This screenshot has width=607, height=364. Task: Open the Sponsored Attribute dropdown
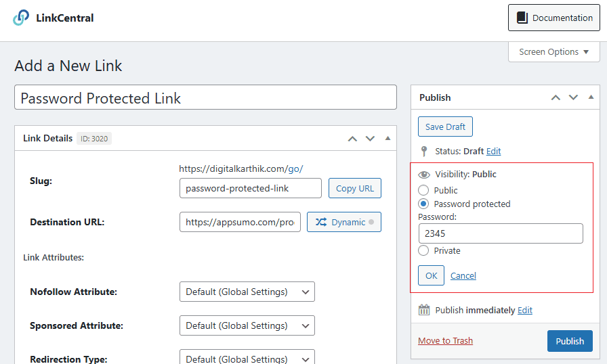coord(247,325)
